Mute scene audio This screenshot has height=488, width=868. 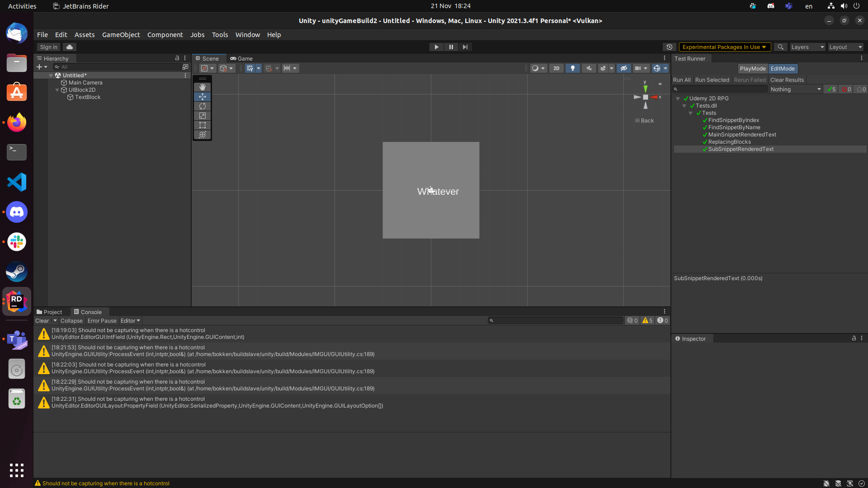click(x=589, y=68)
